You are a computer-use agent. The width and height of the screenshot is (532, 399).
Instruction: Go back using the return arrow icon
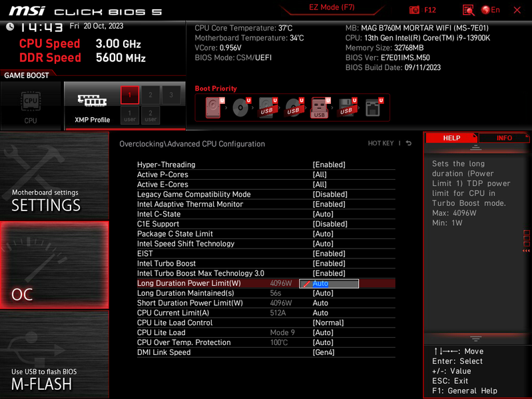pos(409,143)
